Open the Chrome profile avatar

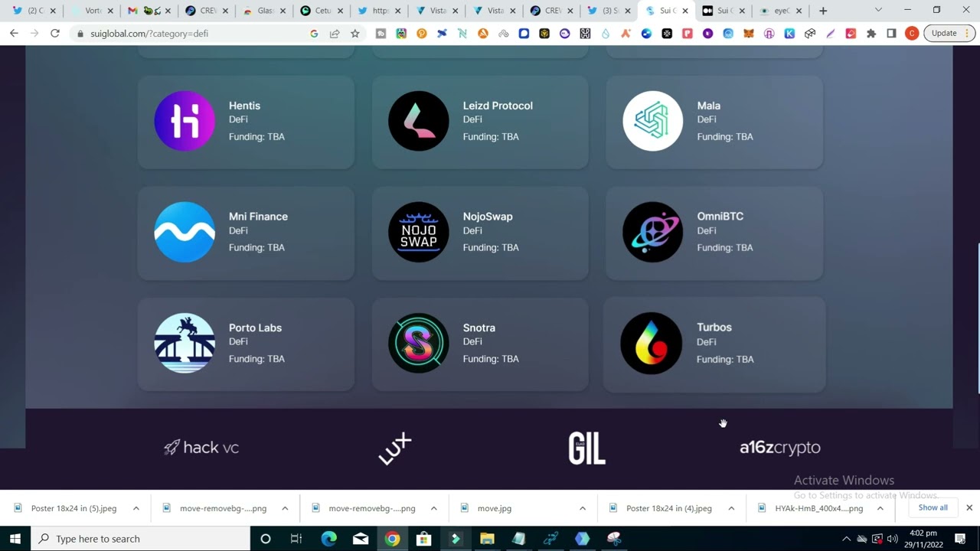point(912,34)
